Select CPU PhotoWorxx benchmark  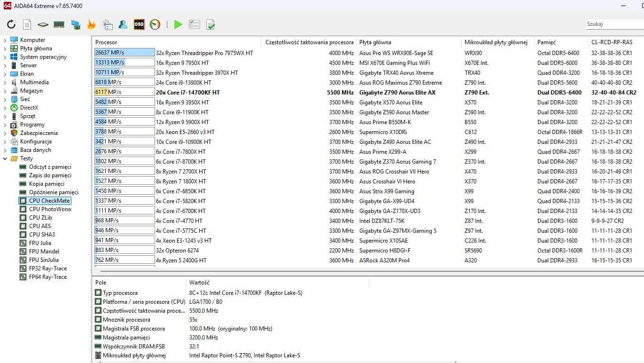pos(50,209)
